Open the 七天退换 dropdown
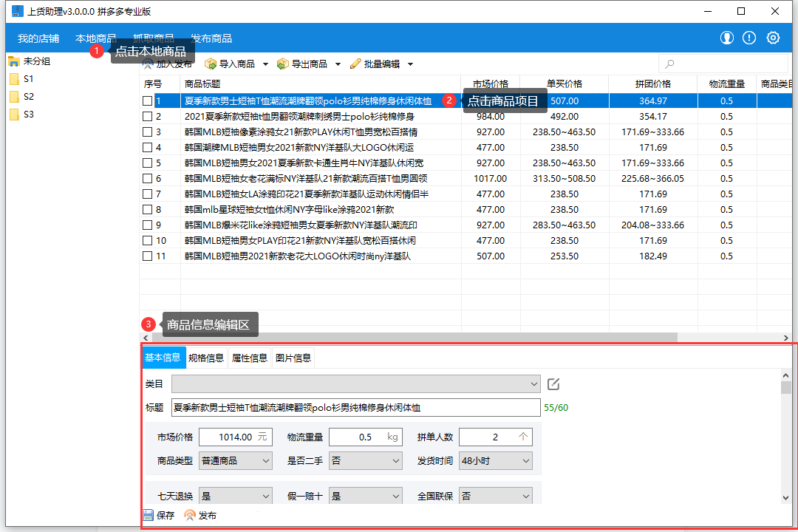 [x=236, y=496]
